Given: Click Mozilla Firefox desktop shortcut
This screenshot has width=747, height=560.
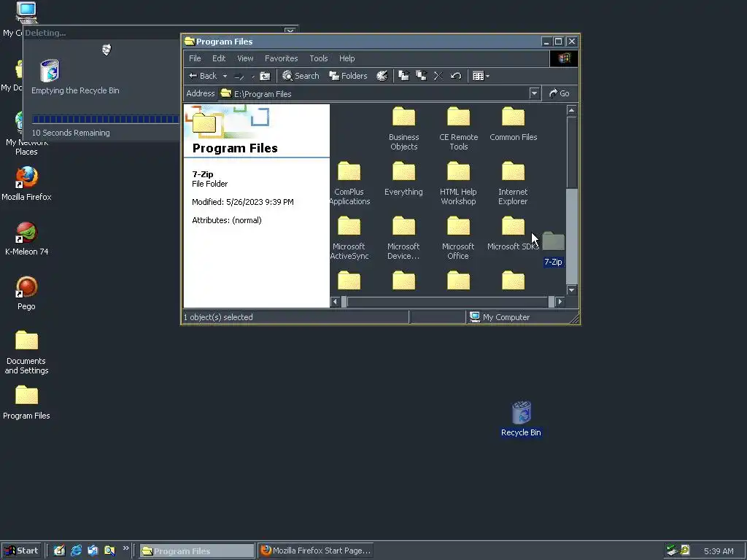Looking at the screenshot, I should 26,184.
